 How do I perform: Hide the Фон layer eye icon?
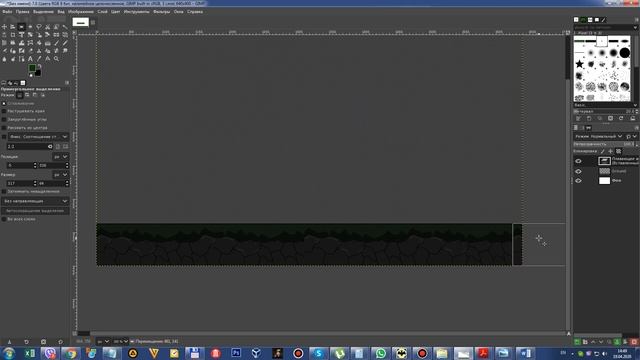click(x=578, y=180)
